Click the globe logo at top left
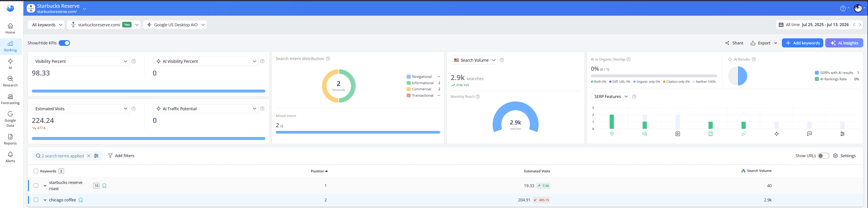This screenshot has height=208, width=868. coord(10,8)
